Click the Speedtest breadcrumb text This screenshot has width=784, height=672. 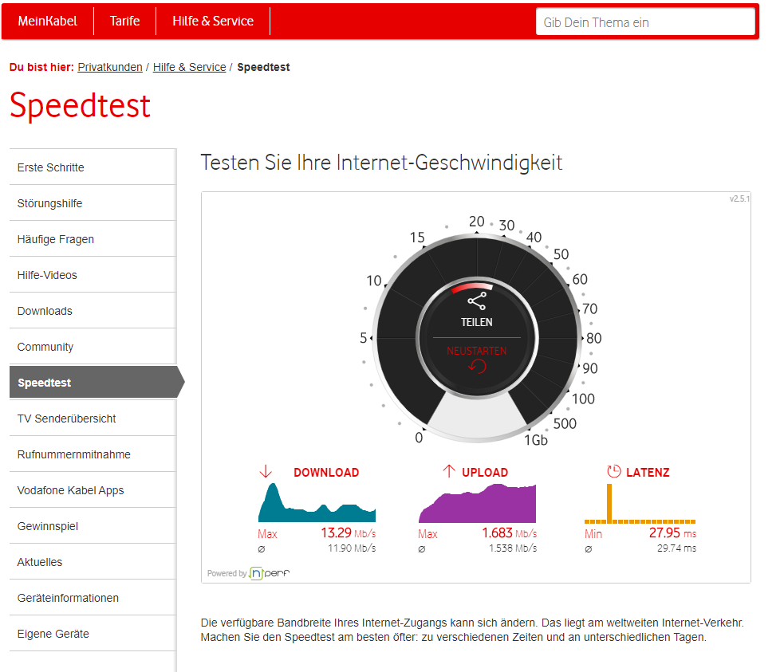(263, 67)
